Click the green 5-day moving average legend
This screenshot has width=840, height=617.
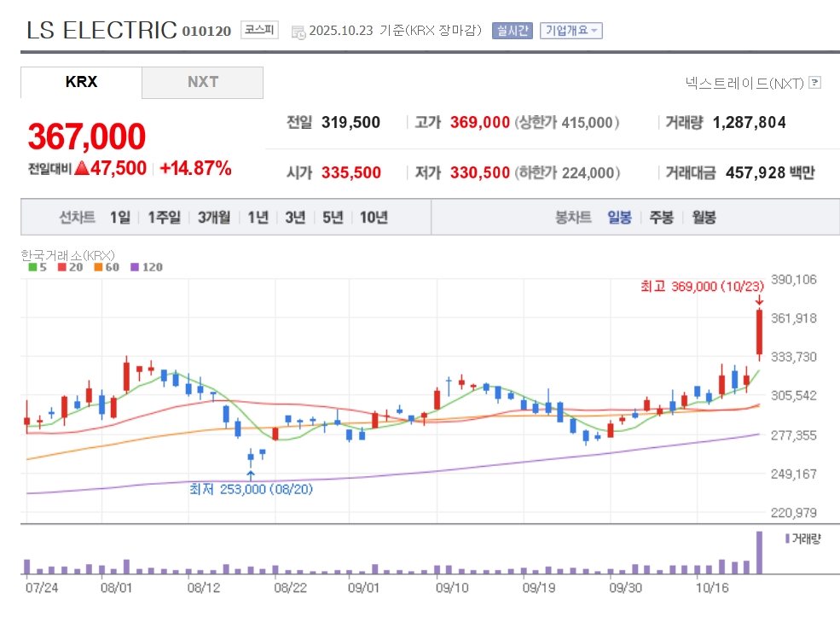pos(38,267)
